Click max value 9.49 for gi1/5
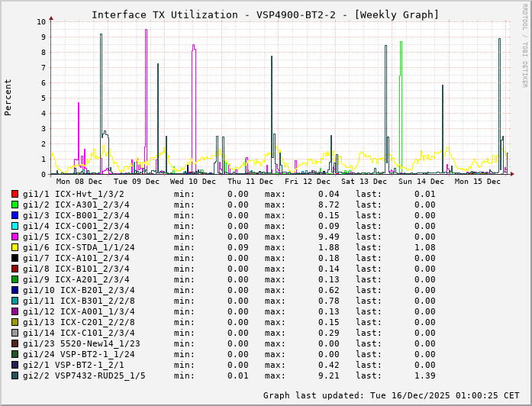 pos(329,237)
